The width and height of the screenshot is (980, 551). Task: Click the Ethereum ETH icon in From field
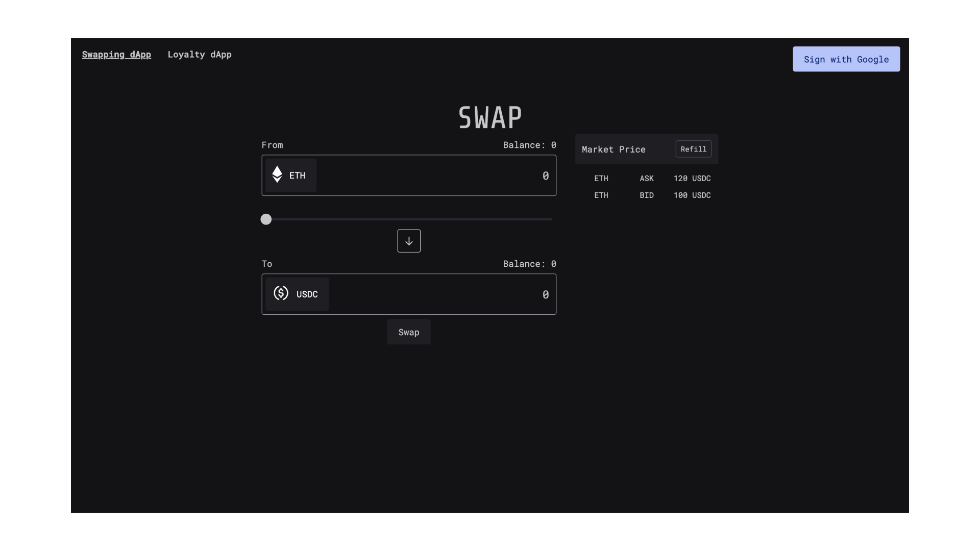coord(277,175)
